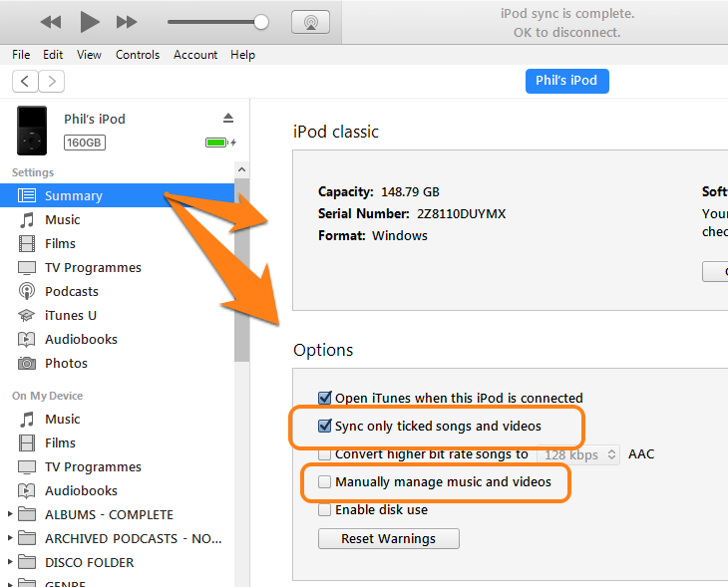
Task: Click the Summary list icon
Action: [x=27, y=195]
